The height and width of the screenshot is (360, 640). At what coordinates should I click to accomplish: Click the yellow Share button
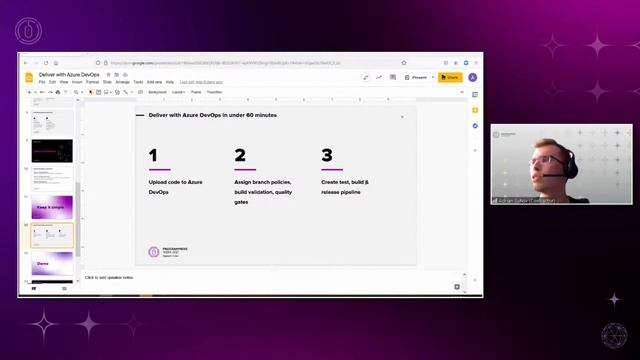point(450,77)
